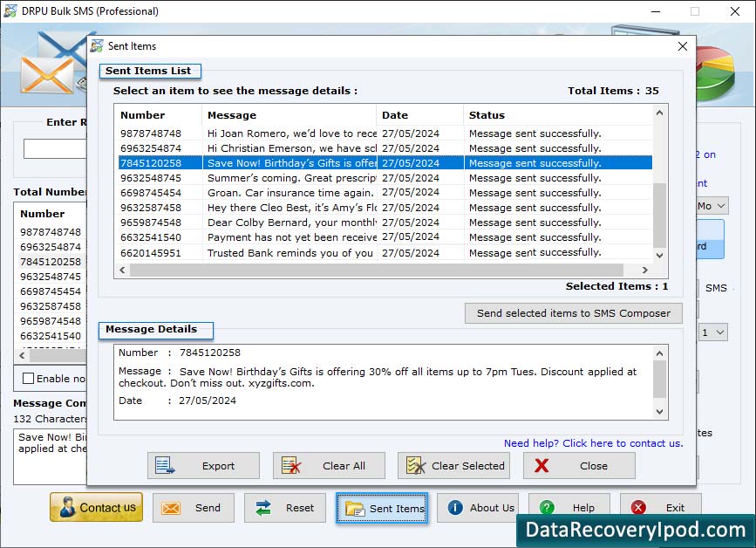This screenshot has height=548, width=756.
Task: Toggle the Enable checkbox in main window
Action: (29, 379)
